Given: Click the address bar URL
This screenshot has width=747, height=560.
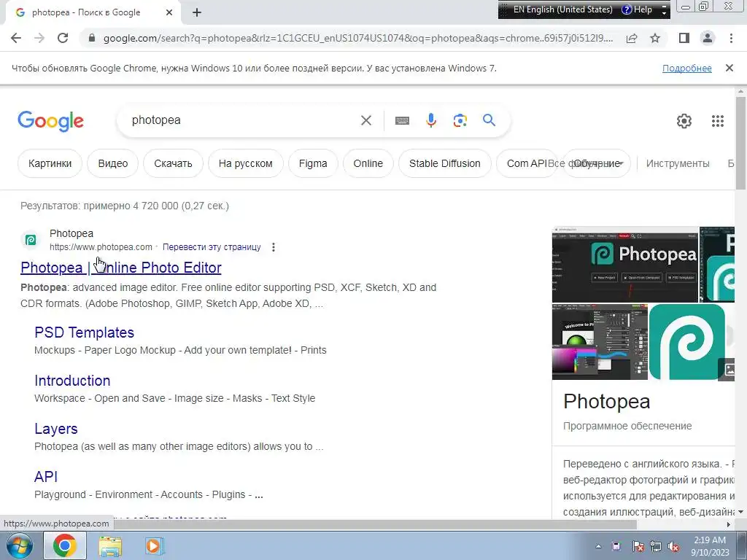Looking at the screenshot, I should 357,38.
